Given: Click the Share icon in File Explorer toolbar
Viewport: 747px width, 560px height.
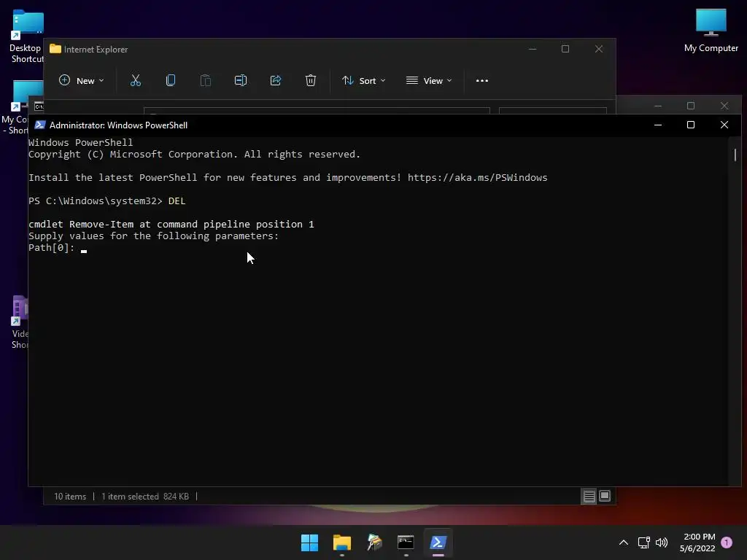Looking at the screenshot, I should [x=275, y=80].
